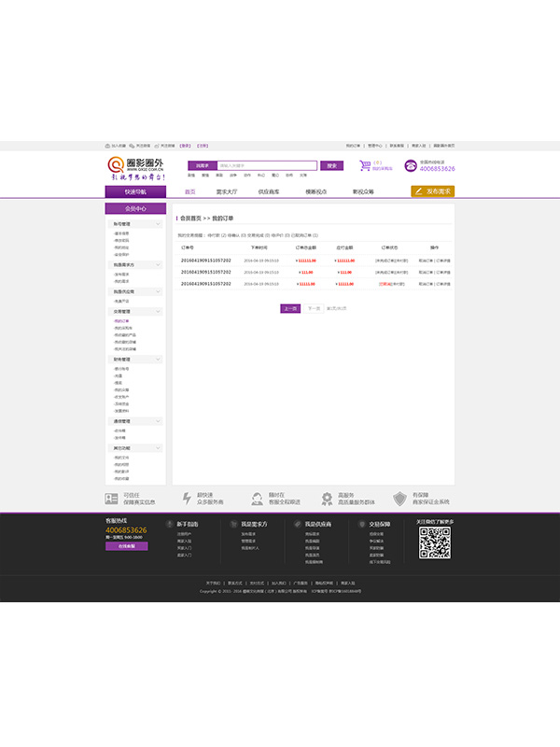
Task: Click the 关注微博 icon in top bar
Action: pos(157,146)
